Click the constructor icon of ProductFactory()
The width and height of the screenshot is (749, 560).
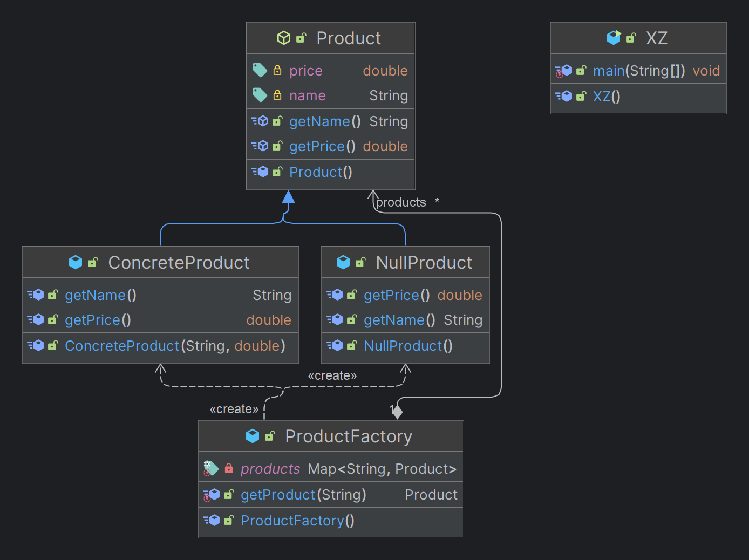point(212,520)
